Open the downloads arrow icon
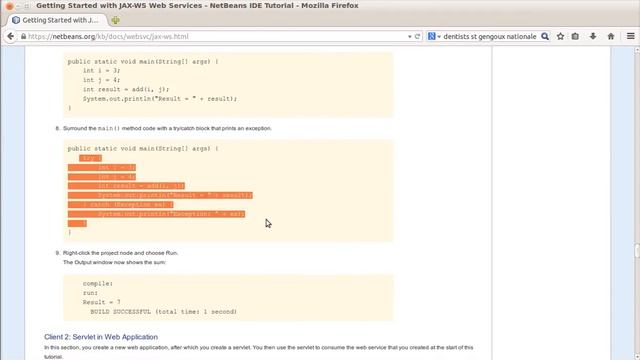 (x=593, y=36)
